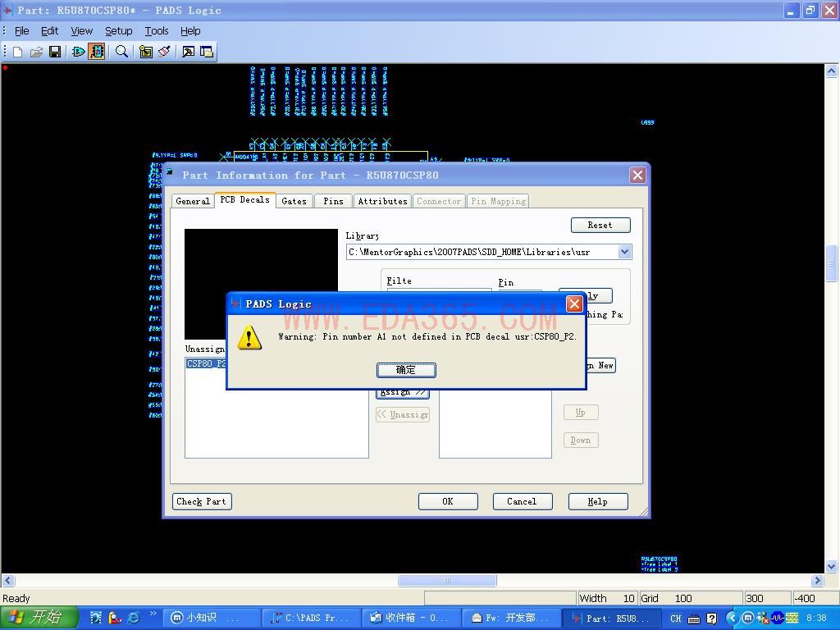The image size is (840, 630).
Task: Click the Up button
Action: [581, 413]
